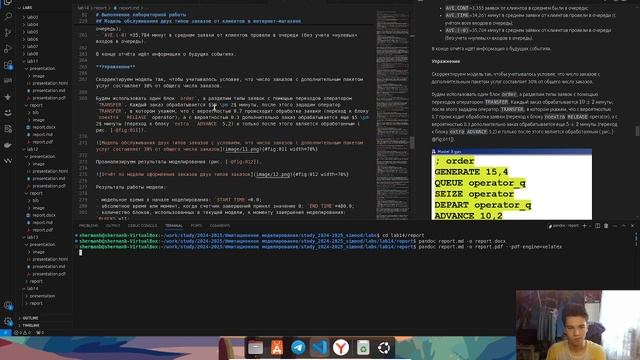The width and height of the screenshot is (640, 360).
Task: Collapse the lab14 folder
Action: [x=32, y=289]
